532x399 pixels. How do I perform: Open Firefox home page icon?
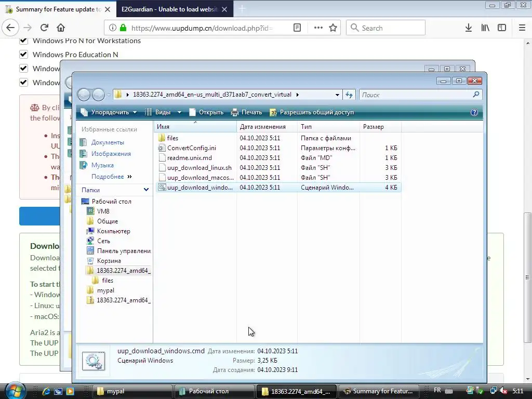(61, 28)
